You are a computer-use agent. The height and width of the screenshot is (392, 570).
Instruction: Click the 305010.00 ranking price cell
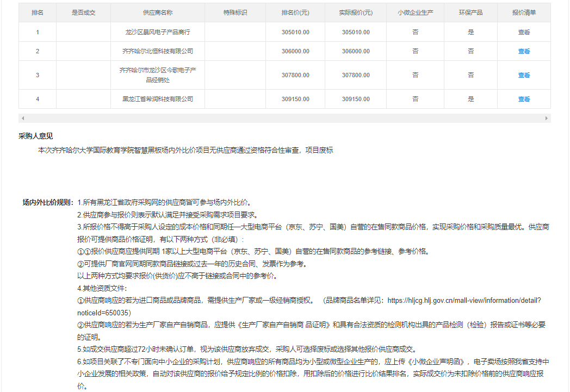click(295, 32)
